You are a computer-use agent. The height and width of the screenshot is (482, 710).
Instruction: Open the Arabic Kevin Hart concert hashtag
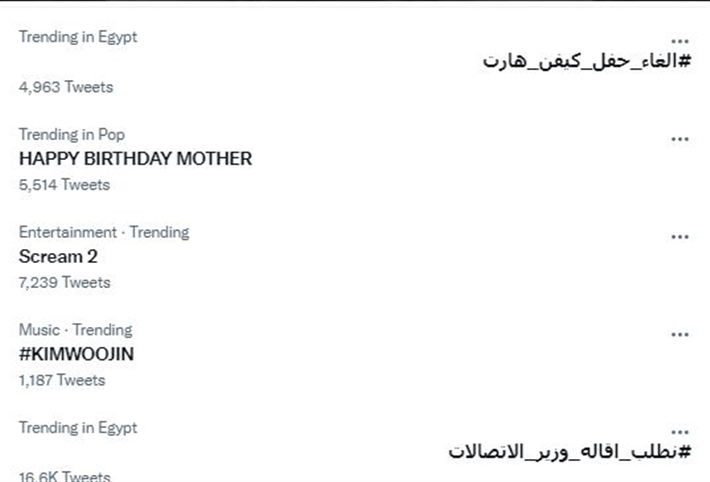(x=587, y=62)
